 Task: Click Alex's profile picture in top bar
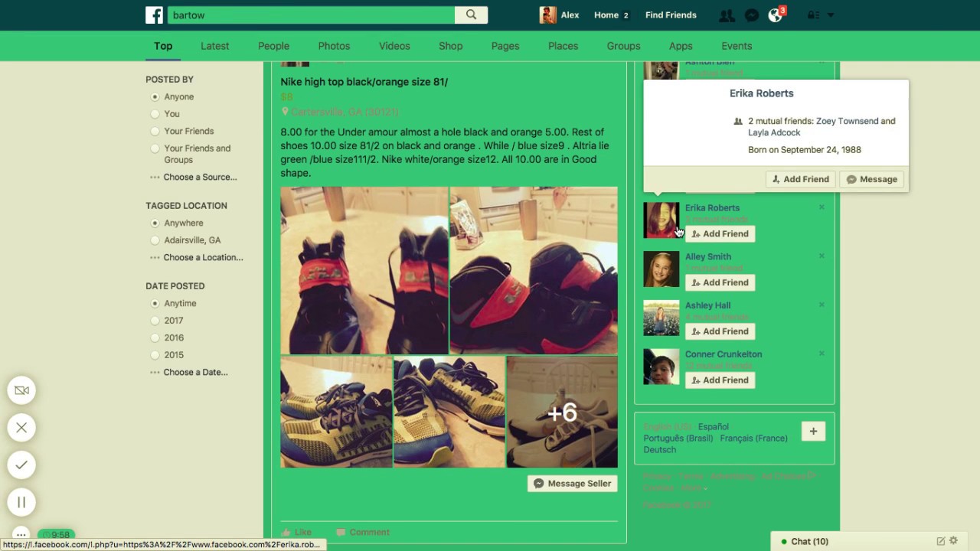(x=547, y=15)
